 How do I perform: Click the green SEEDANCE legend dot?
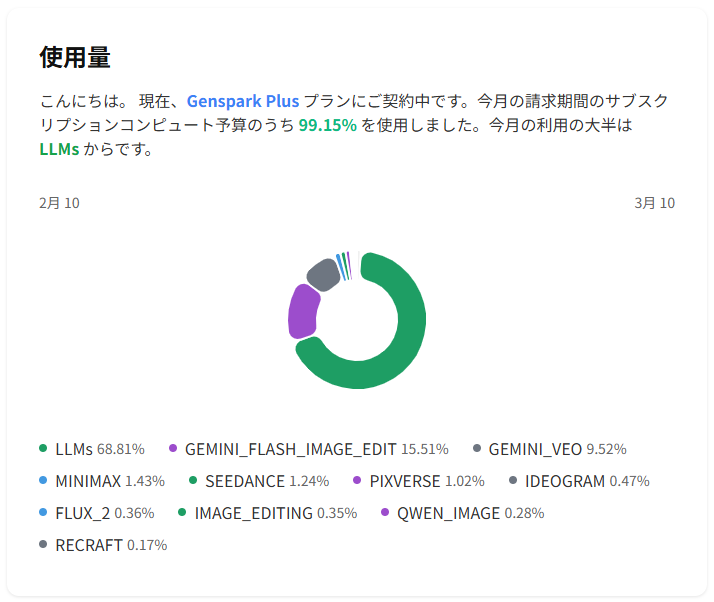[x=193, y=481]
